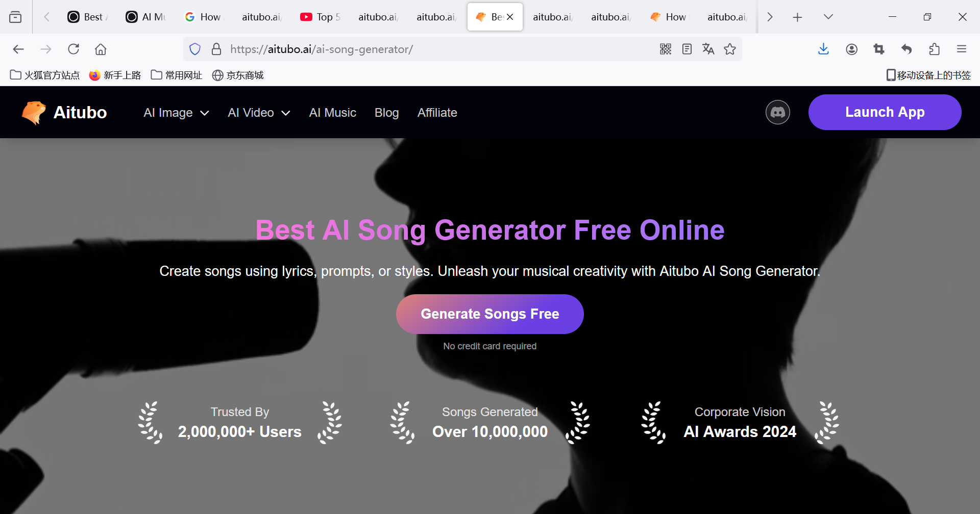This screenshot has height=514, width=980.
Task: Open the browser home page
Action: point(101,49)
